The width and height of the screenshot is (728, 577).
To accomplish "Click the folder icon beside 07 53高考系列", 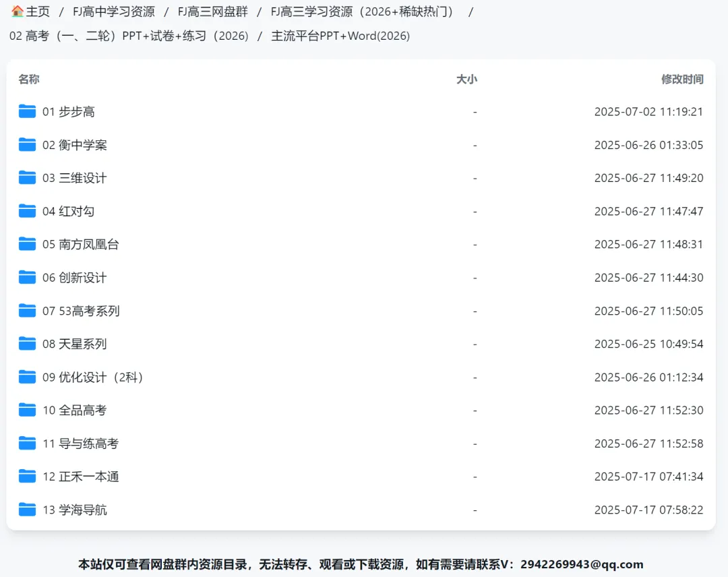I will (26, 311).
